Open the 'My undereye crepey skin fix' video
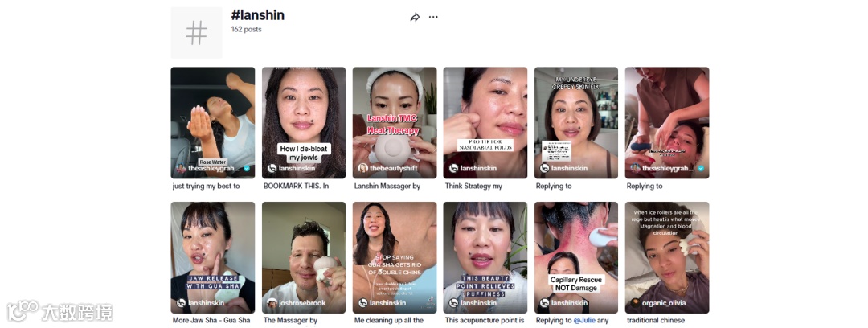Screen dimensions: 868x328 576,123
